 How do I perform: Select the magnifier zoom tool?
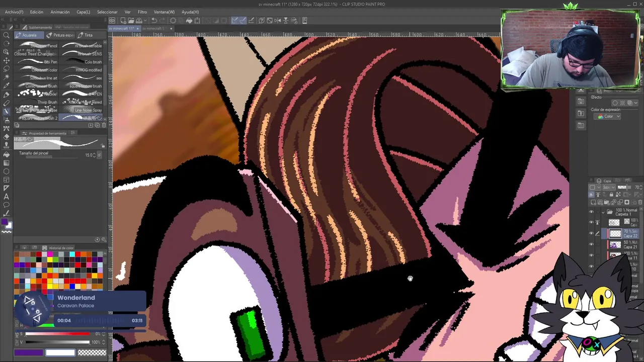[x=6, y=35]
